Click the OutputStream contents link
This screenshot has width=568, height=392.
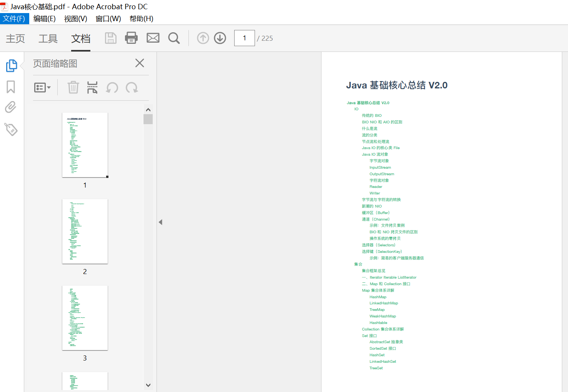pos(382,174)
